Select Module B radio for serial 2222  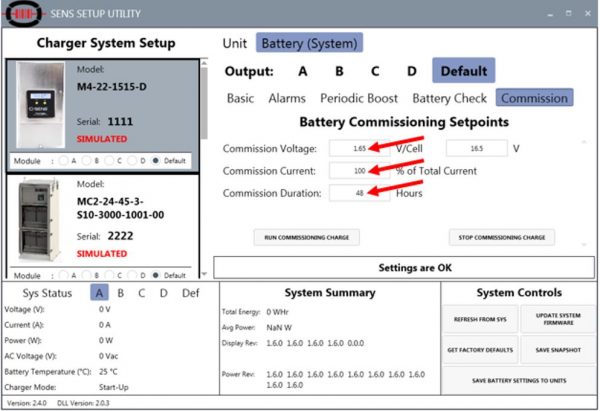pyautogui.click(x=86, y=275)
